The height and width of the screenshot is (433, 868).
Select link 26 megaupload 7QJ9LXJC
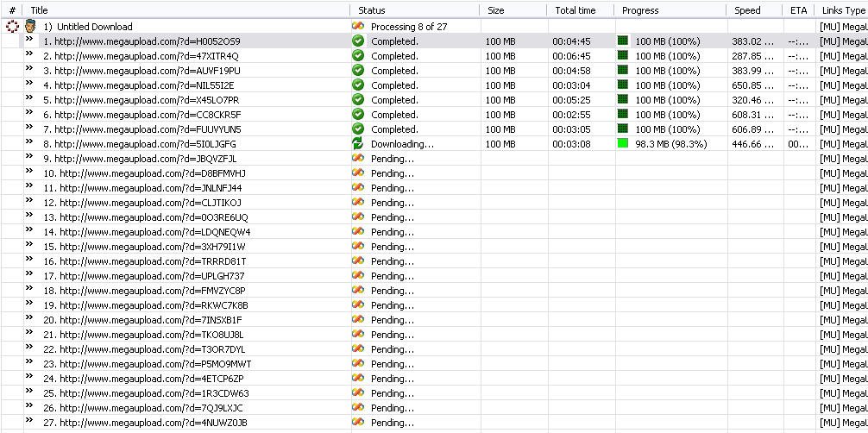pos(143,407)
